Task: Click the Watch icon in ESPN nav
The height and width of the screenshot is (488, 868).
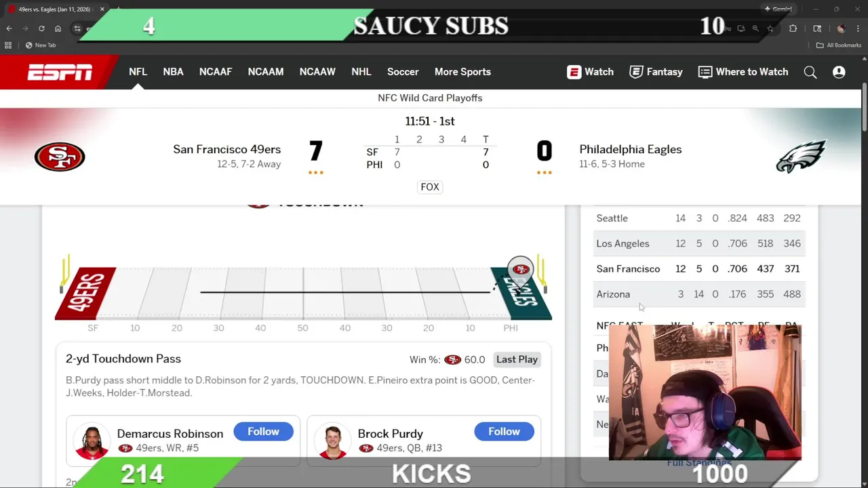Action: point(574,72)
